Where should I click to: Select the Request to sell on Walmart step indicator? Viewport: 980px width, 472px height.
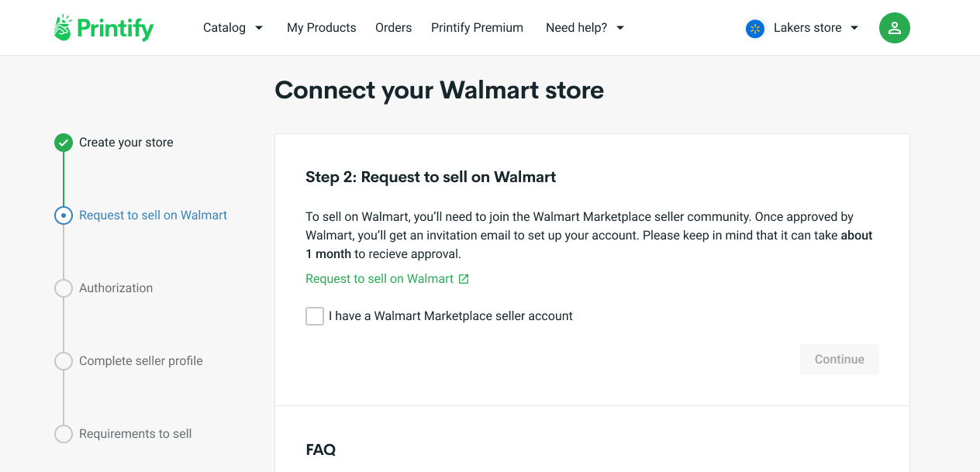click(x=153, y=215)
